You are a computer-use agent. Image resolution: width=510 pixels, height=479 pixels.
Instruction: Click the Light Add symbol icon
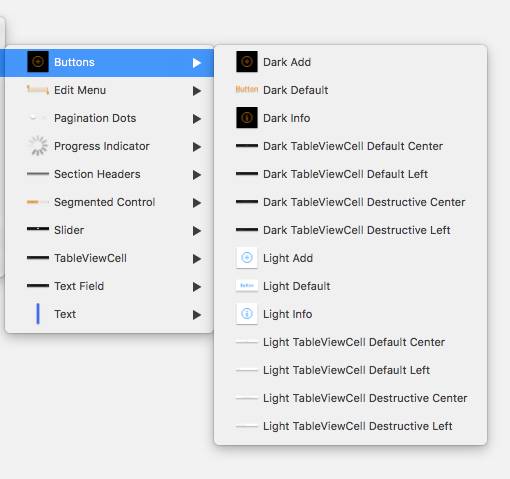coord(247,258)
